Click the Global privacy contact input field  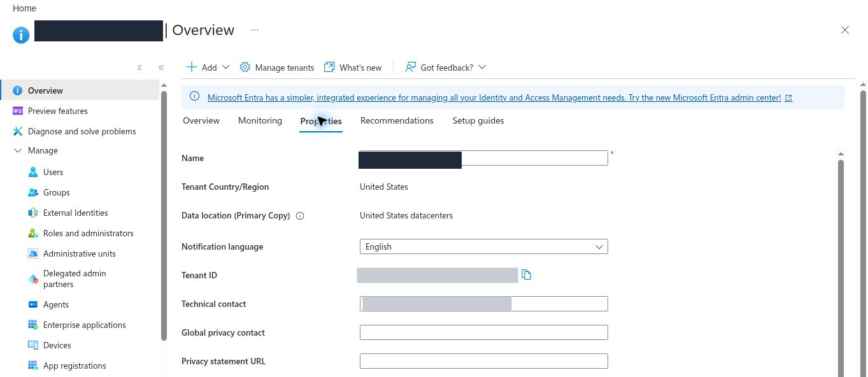[484, 332]
